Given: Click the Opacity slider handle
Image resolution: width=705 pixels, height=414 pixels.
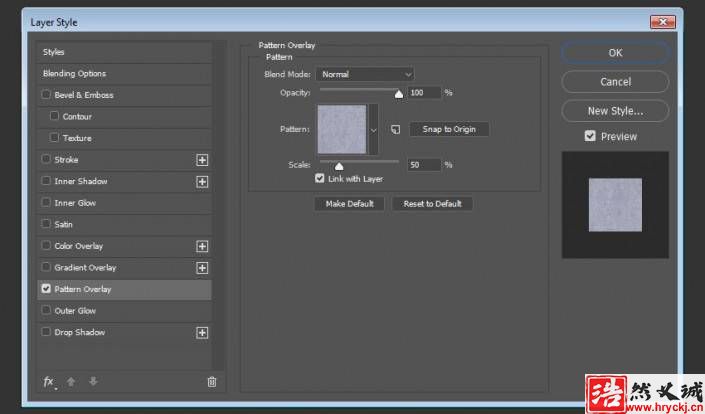Looking at the screenshot, I should (x=399, y=94).
